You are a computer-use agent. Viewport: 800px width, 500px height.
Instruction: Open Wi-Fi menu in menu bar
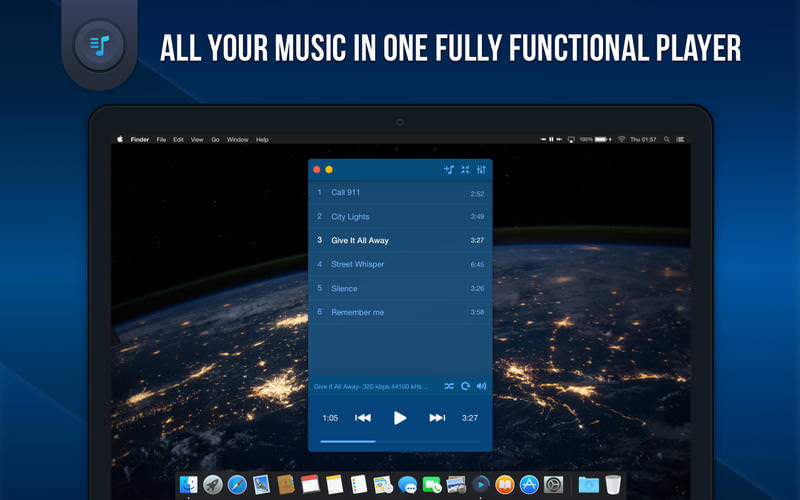pos(621,139)
